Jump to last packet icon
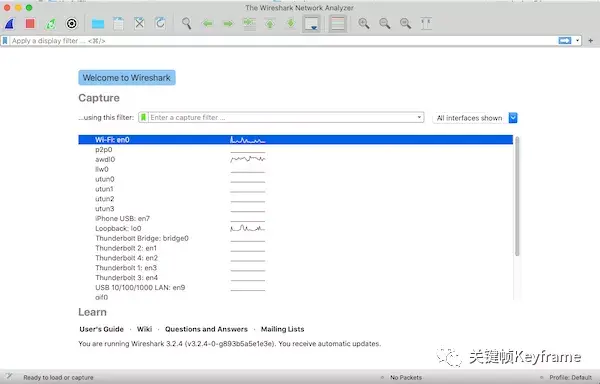 [x=291, y=24]
